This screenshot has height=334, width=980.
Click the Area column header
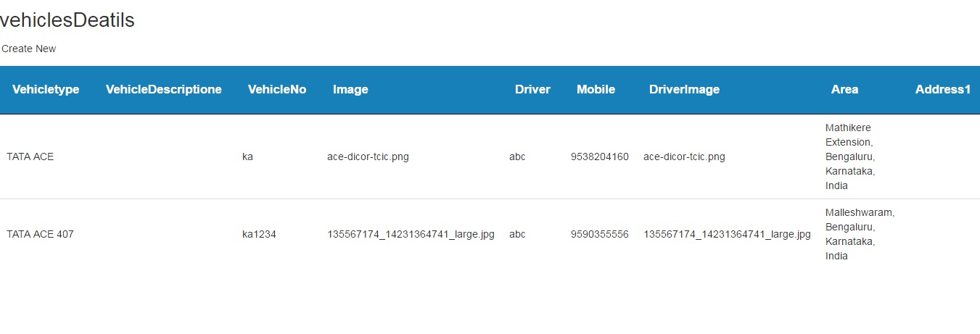pyautogui.click(x=844, y=89)
